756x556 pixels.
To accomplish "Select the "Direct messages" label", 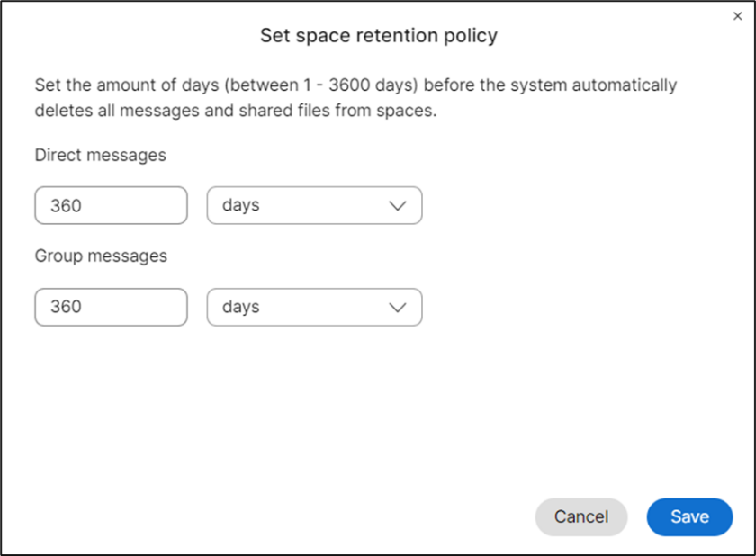I will (100, 155).
